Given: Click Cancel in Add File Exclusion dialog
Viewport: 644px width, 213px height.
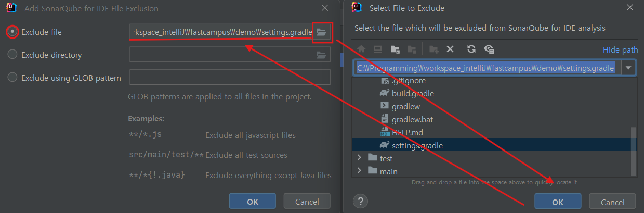Looking at the screenshot, I should pyautogui.click(x=307, y=202).
